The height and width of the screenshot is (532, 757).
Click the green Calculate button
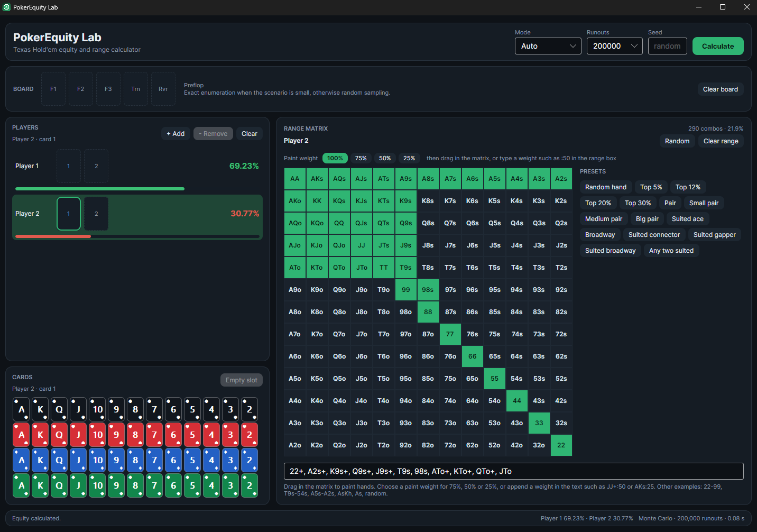pyautogui.click(x=718, y=46)
